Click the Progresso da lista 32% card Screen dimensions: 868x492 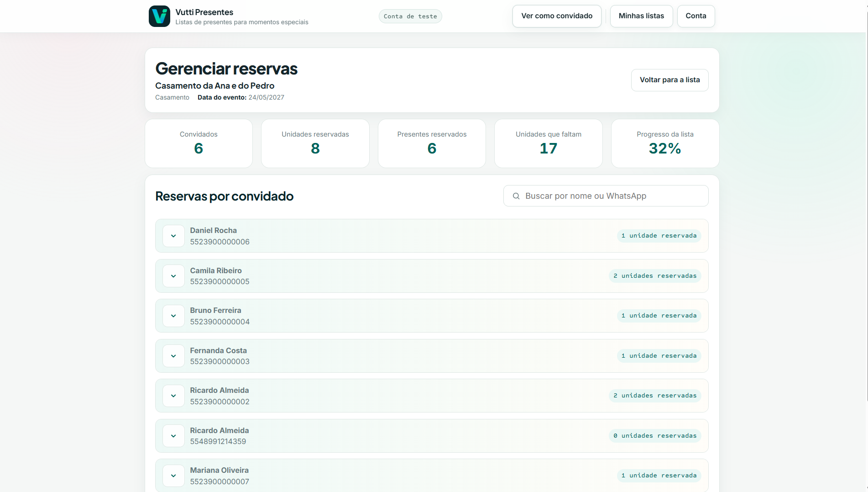tap(665, 143)
